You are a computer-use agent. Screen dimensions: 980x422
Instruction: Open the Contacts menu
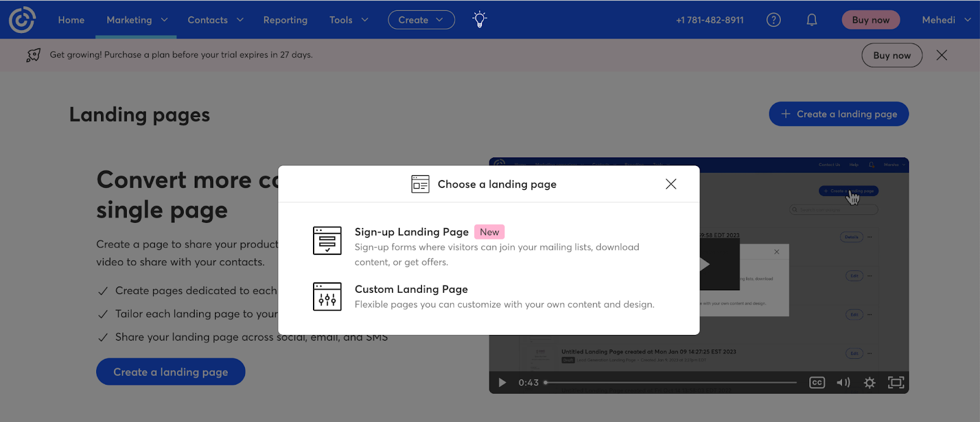[208, 20]
